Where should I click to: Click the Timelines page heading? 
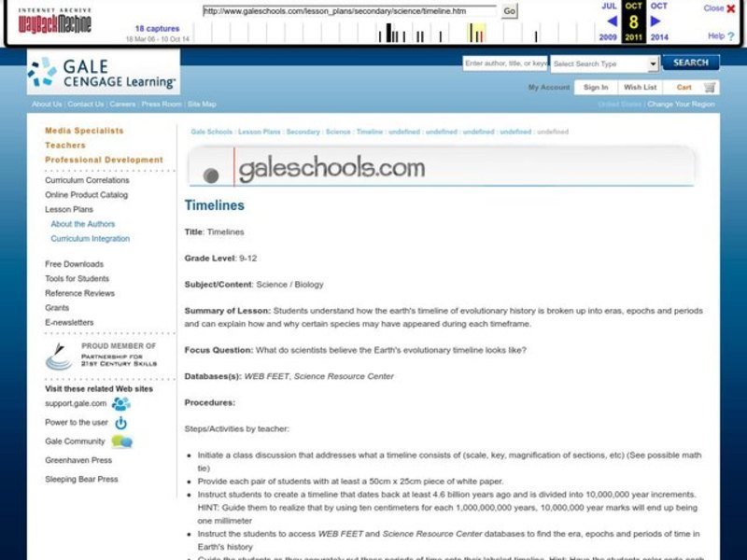point(215,205)
